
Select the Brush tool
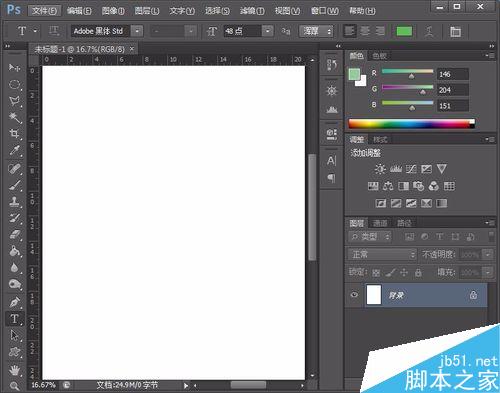click(14, 185)
